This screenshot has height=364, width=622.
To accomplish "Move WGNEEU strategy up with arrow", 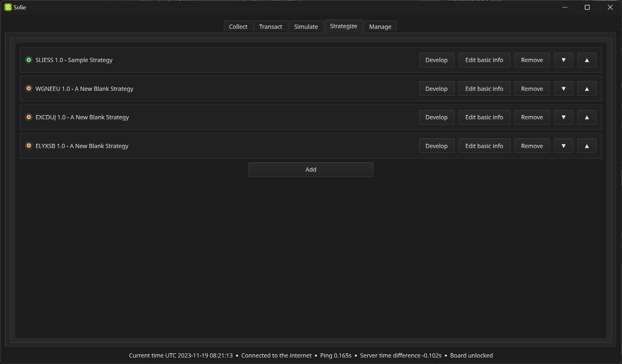I will click(x=587, y=89).
